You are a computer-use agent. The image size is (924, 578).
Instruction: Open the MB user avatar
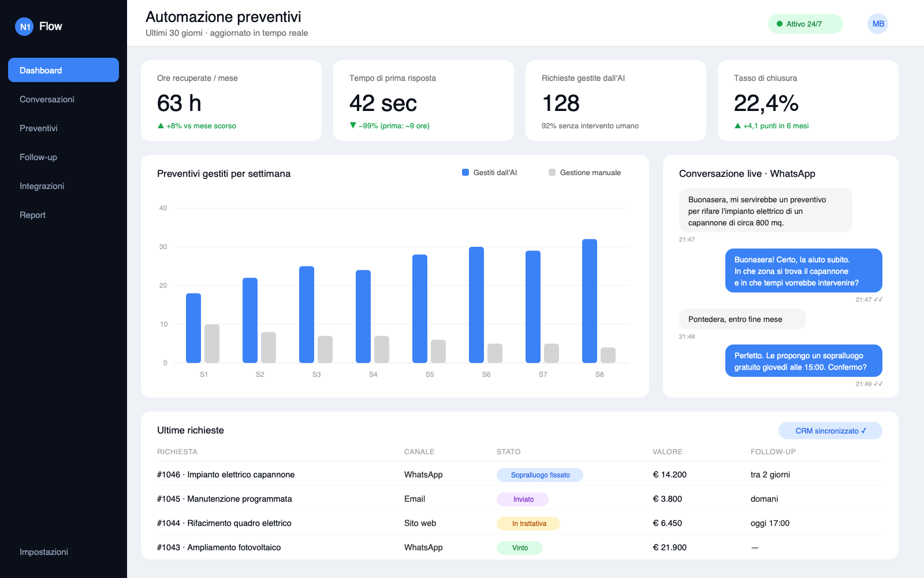tap(878, 24)
